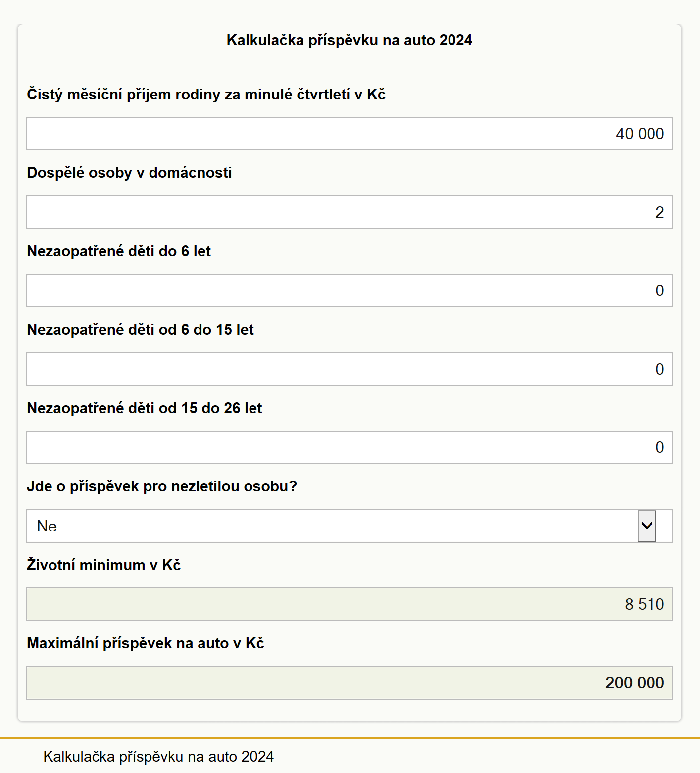Screen dimensions: 700x773
Task: Focus the children under 6 years input
Action: 350,290
